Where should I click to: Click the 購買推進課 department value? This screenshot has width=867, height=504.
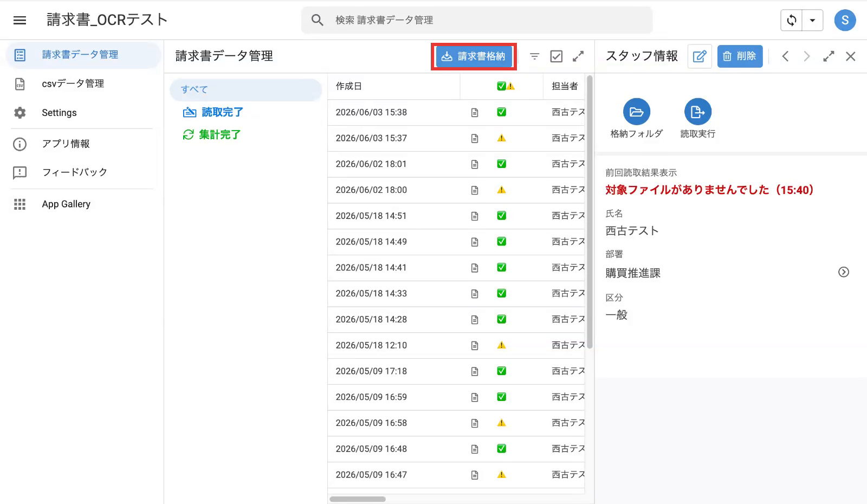[633, 273]
